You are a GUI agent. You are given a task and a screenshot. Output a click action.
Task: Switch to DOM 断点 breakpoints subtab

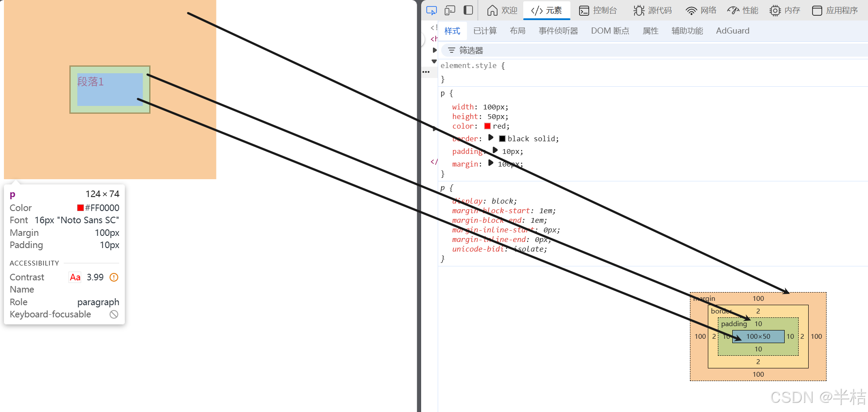coord(610,31)
